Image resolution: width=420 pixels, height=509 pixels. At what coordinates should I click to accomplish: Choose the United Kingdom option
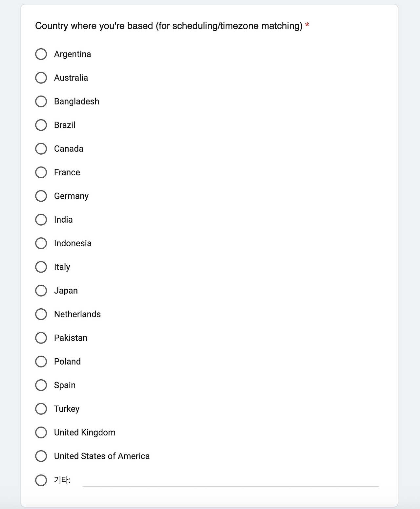(41, 432)
